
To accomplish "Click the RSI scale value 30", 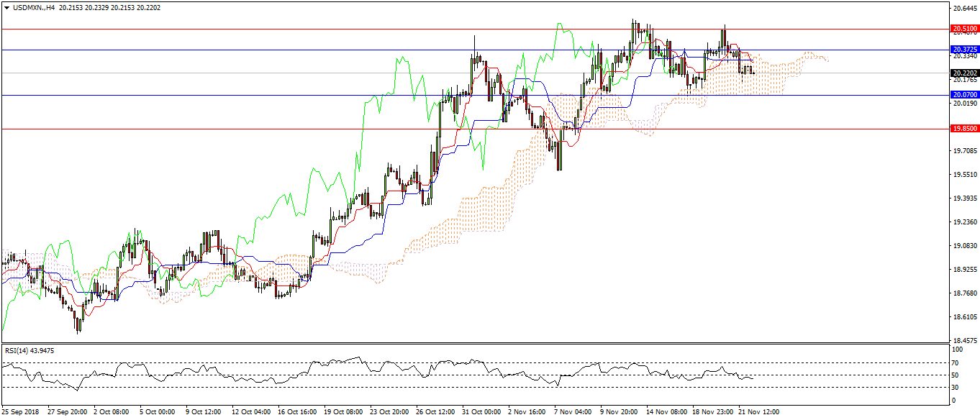I will pos(955,388).
